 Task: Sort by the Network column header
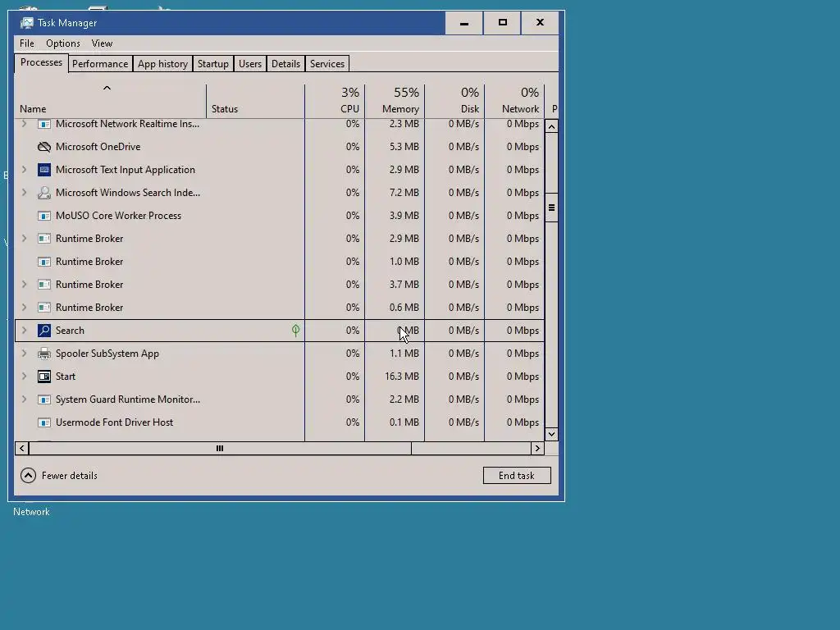515,101
